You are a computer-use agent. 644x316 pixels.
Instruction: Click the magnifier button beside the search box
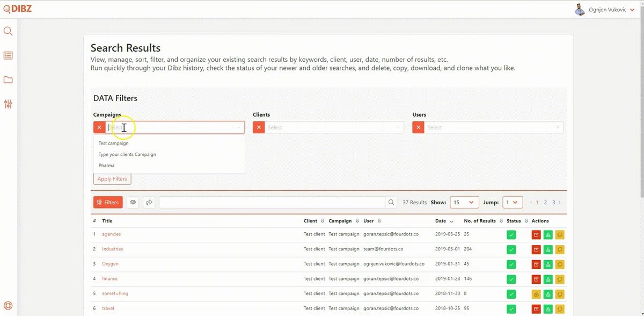pos(392,203)
